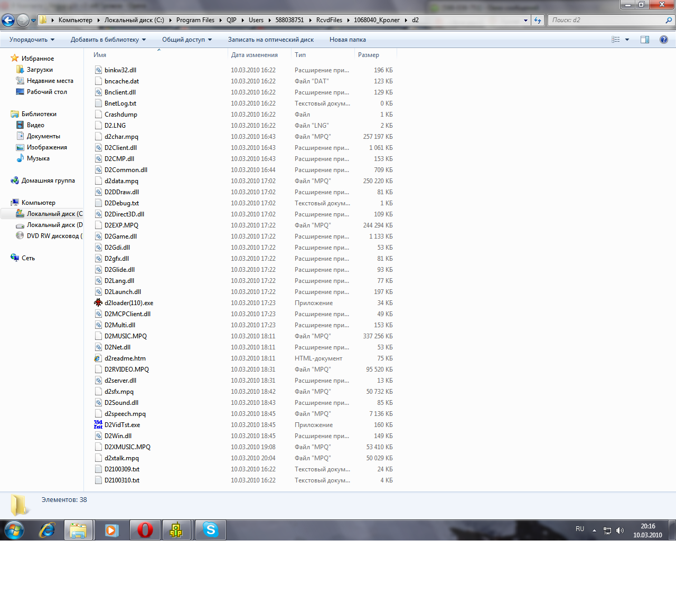
Task: Open DVD RW дисковод in navigation pane
Action: (49, 236)
